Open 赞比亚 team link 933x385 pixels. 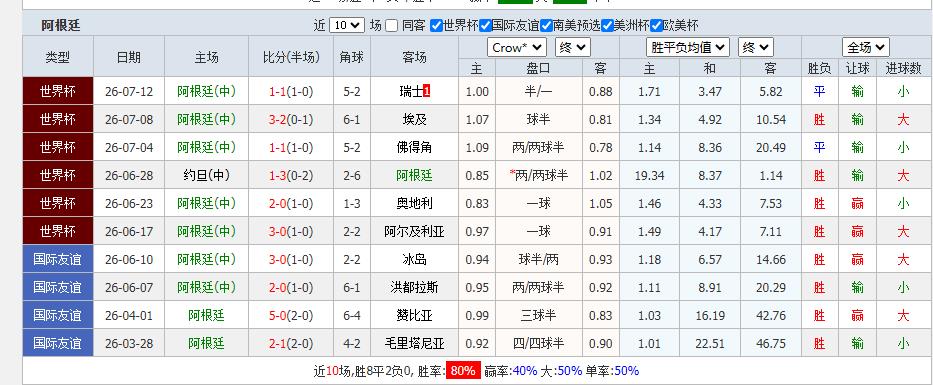(415, 315)
